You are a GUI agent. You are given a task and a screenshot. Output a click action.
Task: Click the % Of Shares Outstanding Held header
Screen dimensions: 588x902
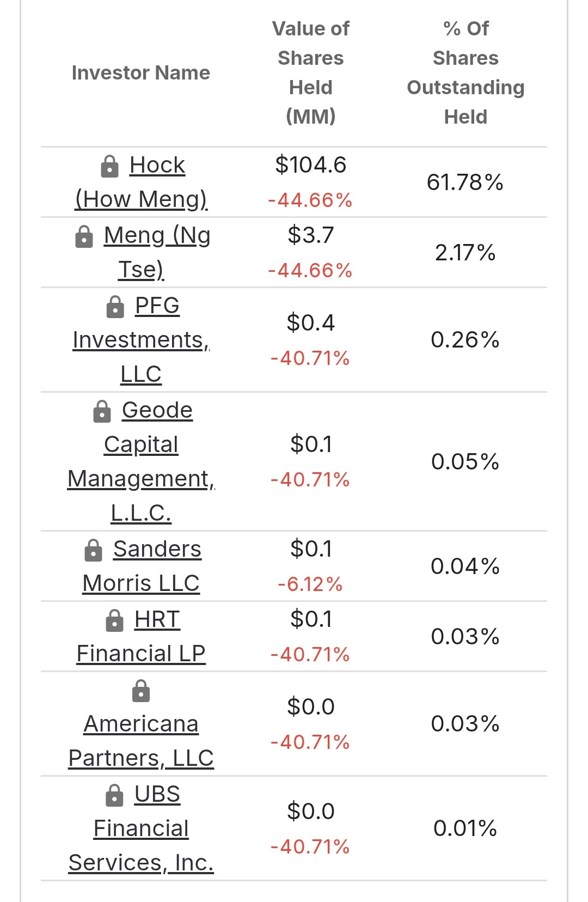[465, 72]
